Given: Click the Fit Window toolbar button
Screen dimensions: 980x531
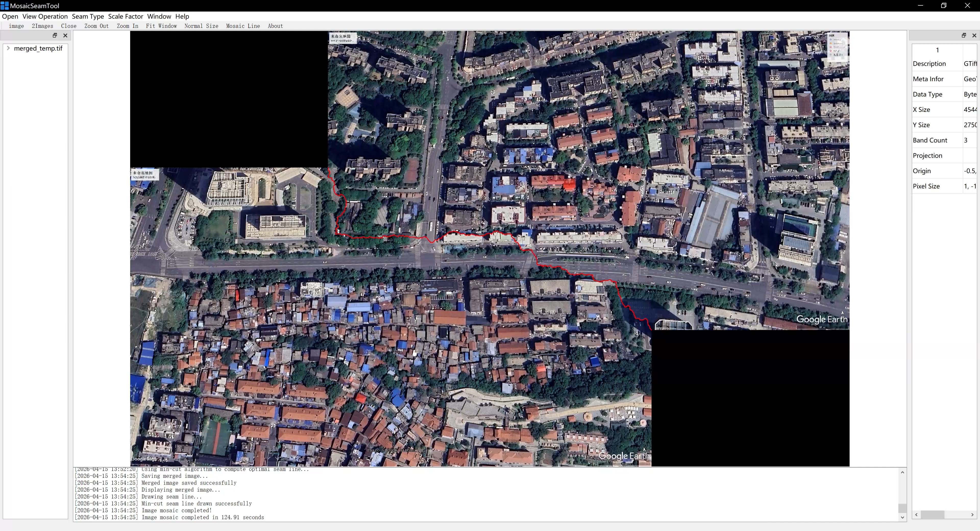Looking at the screenshot, I should (161, 26).
